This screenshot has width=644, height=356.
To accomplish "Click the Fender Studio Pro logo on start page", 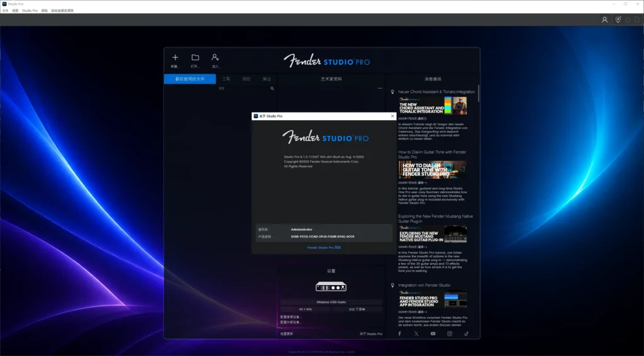I will (326, 61).
